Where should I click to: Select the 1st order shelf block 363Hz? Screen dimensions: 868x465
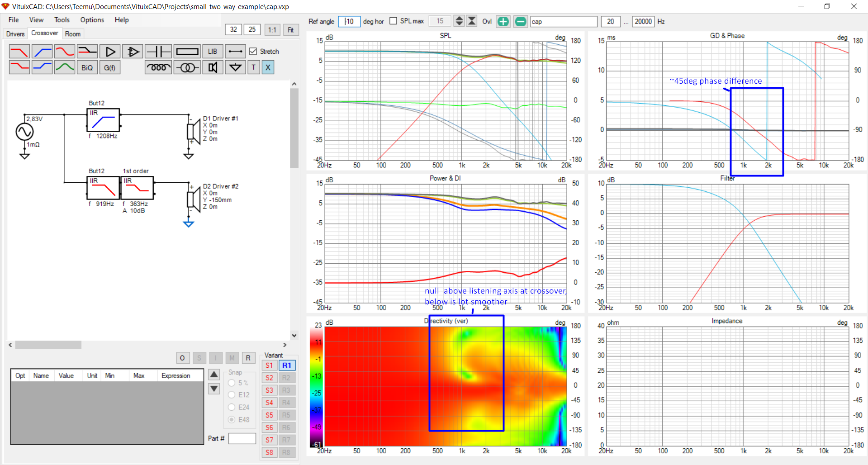[x=138, y=188]
